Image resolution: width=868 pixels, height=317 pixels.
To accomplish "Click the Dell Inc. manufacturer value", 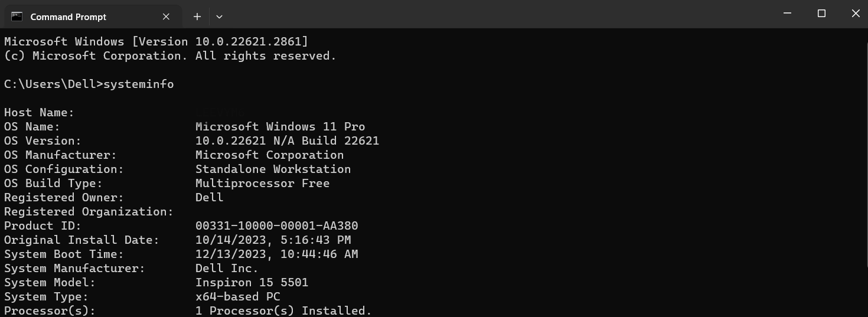I will (227, 269).
